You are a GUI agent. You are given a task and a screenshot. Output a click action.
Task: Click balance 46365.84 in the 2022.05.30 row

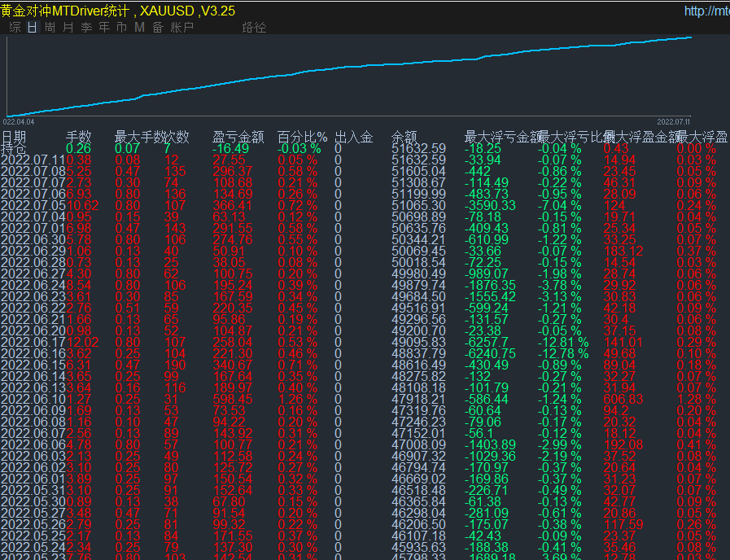(x=418, y=502)
